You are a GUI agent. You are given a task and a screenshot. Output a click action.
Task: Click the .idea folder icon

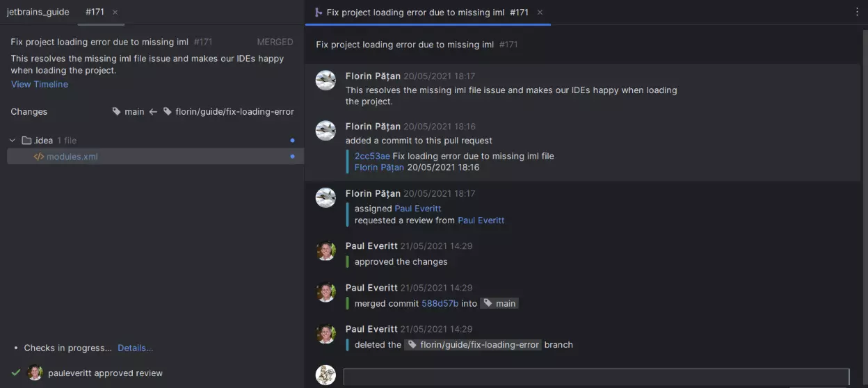pos(26,140)
